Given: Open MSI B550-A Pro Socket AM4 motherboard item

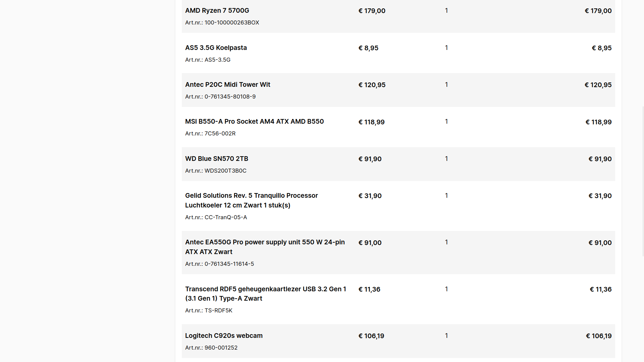Looking at the screenshot, I should point(254,122).
